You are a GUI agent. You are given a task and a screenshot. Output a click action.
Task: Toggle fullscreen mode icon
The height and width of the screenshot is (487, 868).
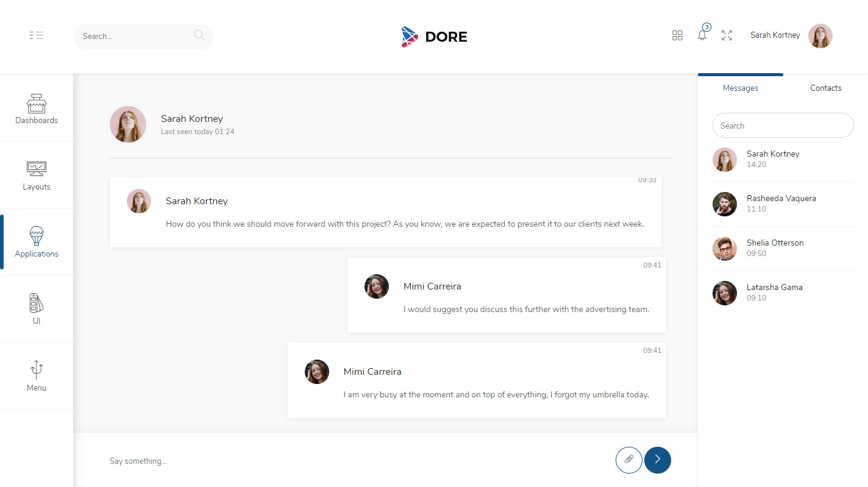pyautogui.click(x=727, y=35)
